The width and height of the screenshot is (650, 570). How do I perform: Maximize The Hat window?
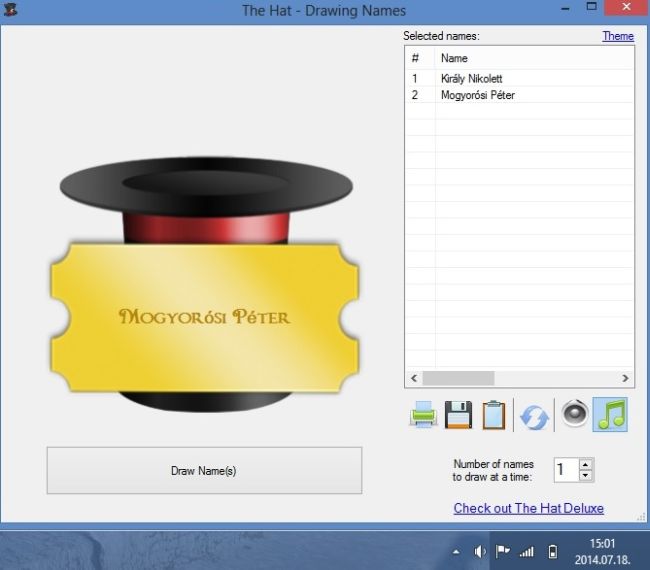click(592, 7)
